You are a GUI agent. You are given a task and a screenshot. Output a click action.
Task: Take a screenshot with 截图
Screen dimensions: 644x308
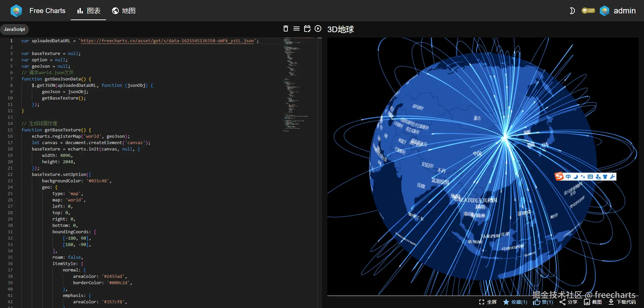pyautogui.click(x=593, y=302)
